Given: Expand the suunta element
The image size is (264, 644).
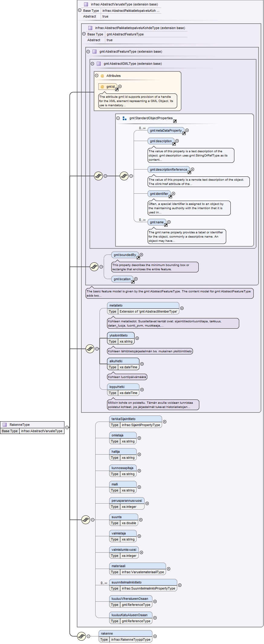Looking at the screenshot, I should click(x=141, y=520).
